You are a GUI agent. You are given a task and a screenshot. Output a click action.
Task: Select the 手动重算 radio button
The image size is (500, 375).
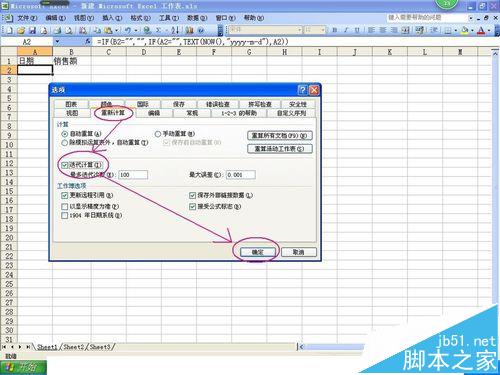(x=158, y=134)
